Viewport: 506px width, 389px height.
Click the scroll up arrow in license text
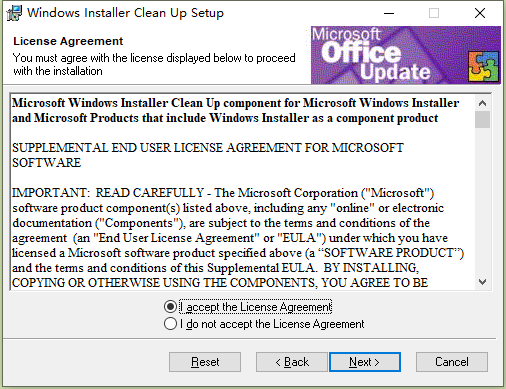point(482,103)
